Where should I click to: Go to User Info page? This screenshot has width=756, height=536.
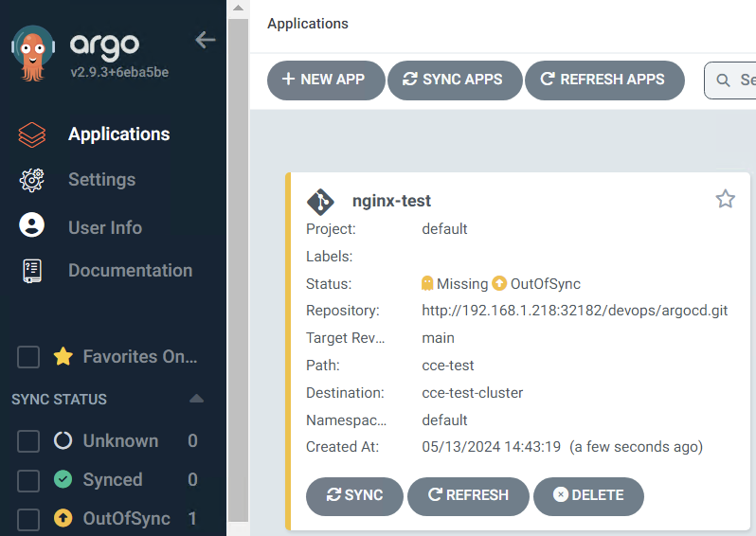[105, 228]
